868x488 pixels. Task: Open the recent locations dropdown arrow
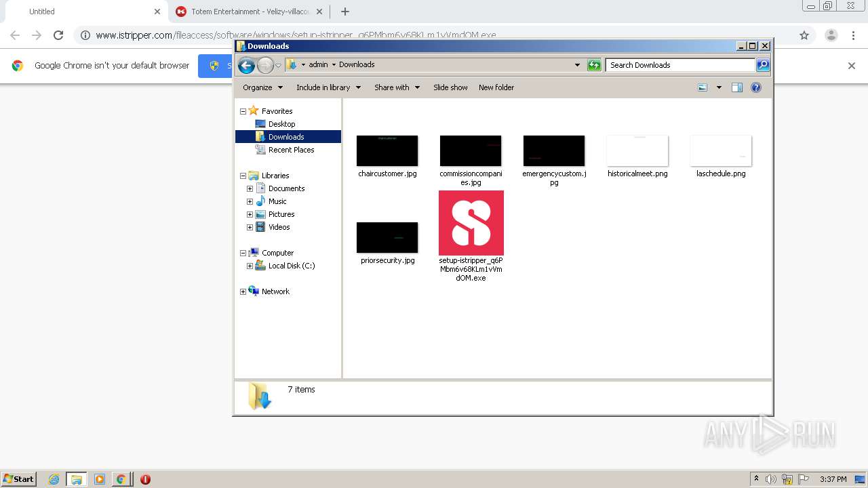pyautogui.click(x=278, y=66)
